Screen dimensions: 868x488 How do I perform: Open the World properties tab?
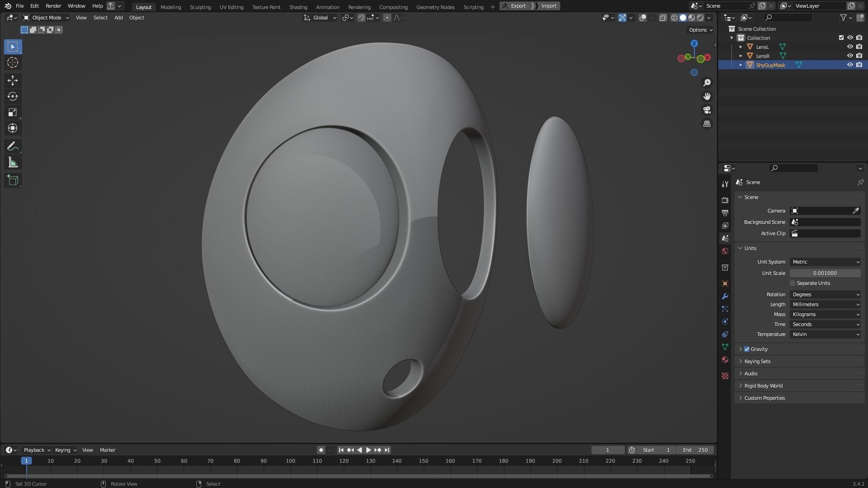click(725, 251)
